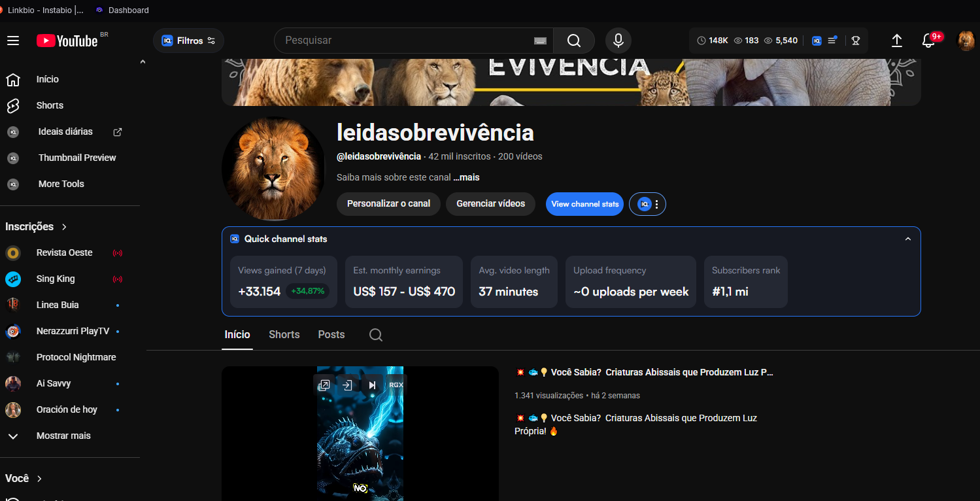This screenshot has width=980, height=501.
Task: Click the enter-arrow icon on video player
Action: coord(348,385)
